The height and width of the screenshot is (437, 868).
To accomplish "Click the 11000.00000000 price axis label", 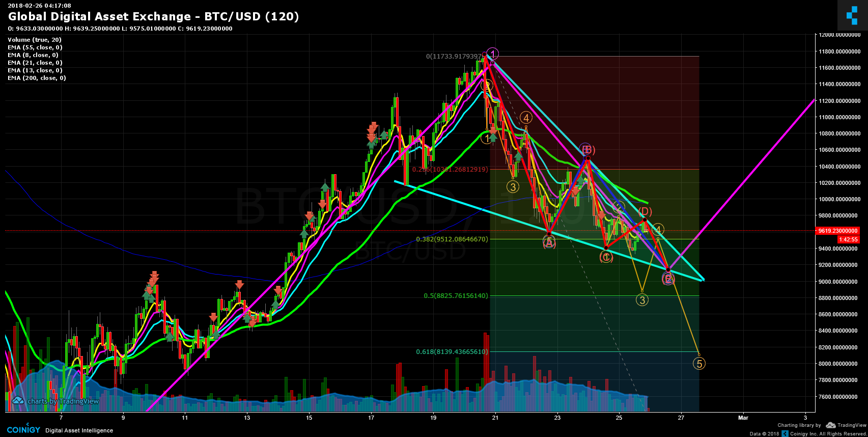I will [839, 117].
